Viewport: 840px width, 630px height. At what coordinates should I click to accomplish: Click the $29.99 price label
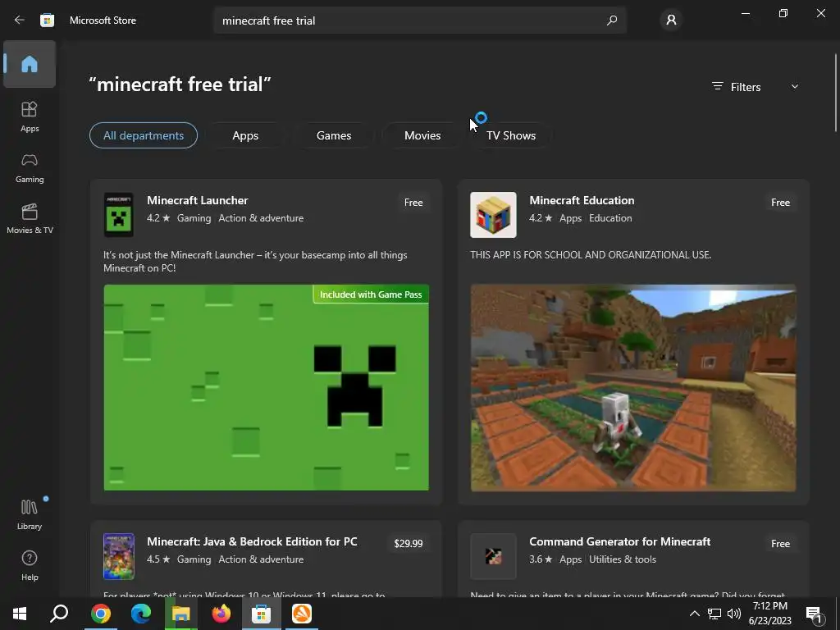coord(409,544)
